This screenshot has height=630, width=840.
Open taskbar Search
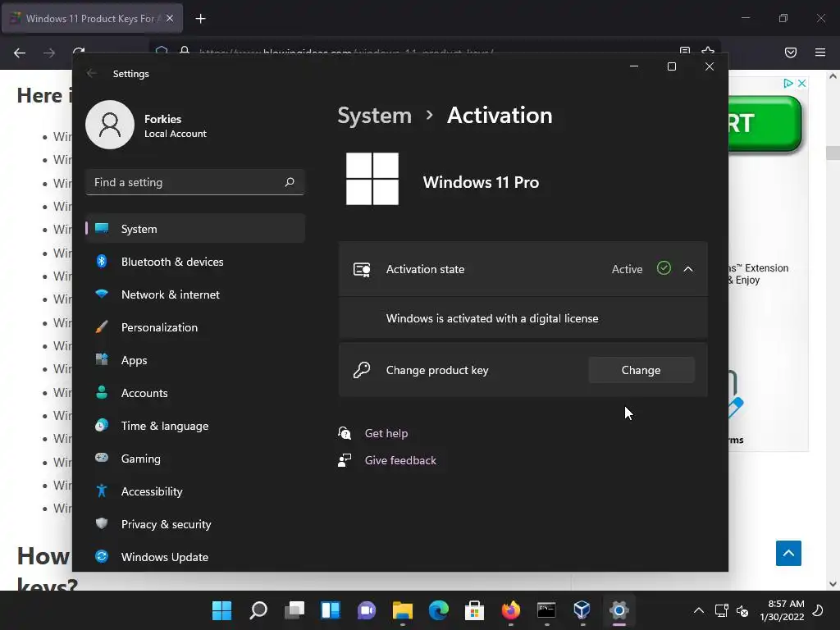[258, 610]
